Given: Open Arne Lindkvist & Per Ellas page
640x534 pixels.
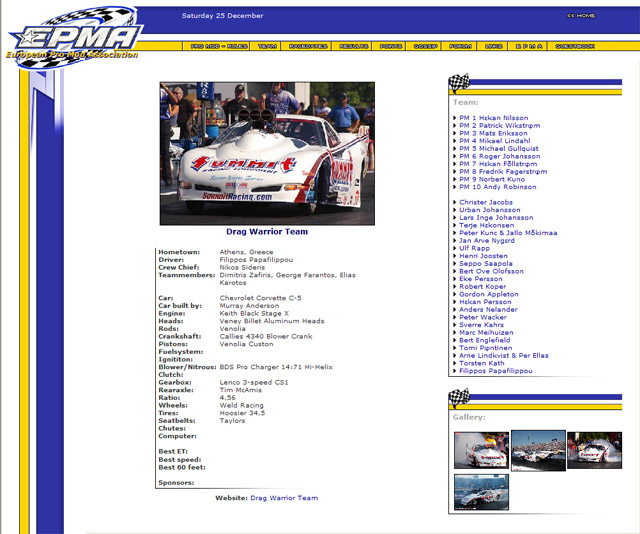Looking at the screenshot, I should pos(504,355).
